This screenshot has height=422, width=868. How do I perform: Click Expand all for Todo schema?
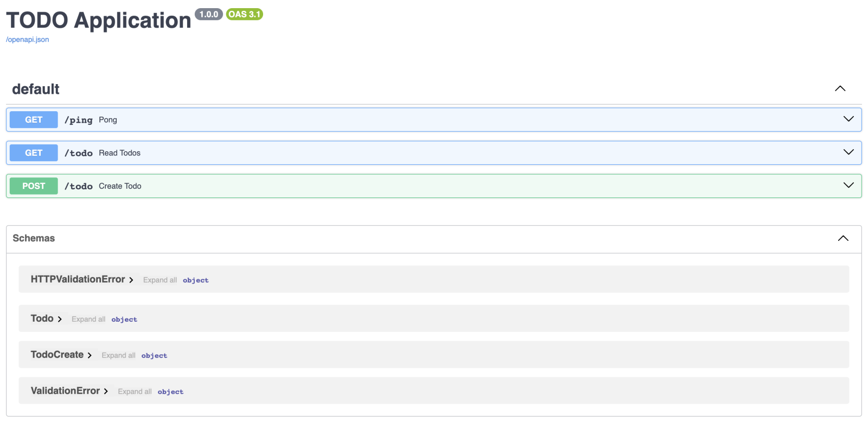(x=88, y=319)
